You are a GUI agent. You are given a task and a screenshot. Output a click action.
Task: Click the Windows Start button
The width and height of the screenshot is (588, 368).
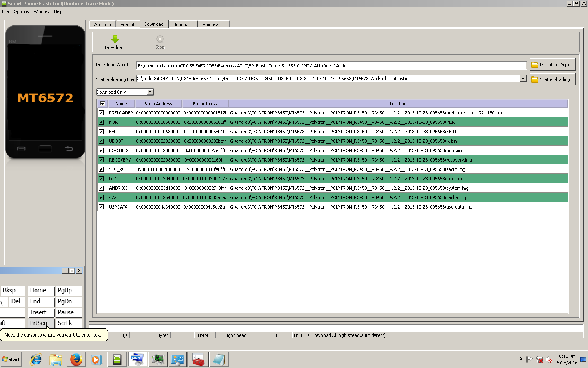11,359
